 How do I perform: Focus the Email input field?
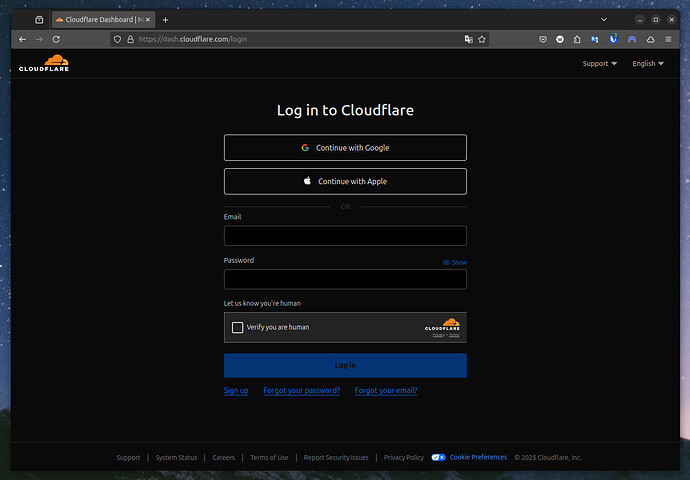click(345, 236)
